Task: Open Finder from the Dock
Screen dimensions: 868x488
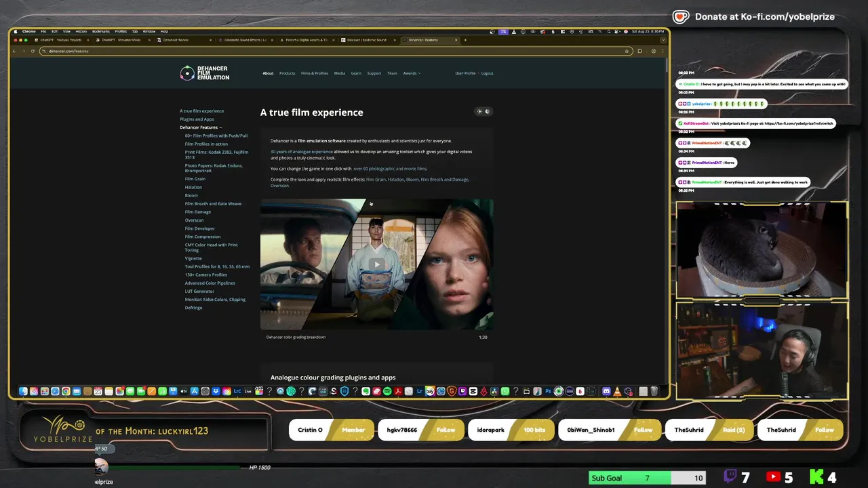Action: 23,391
